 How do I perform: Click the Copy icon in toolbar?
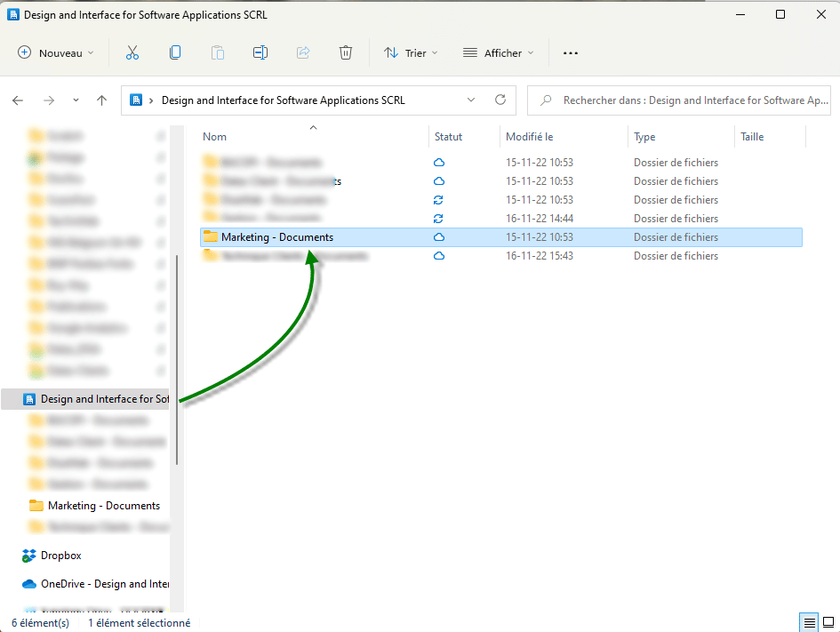175,52
